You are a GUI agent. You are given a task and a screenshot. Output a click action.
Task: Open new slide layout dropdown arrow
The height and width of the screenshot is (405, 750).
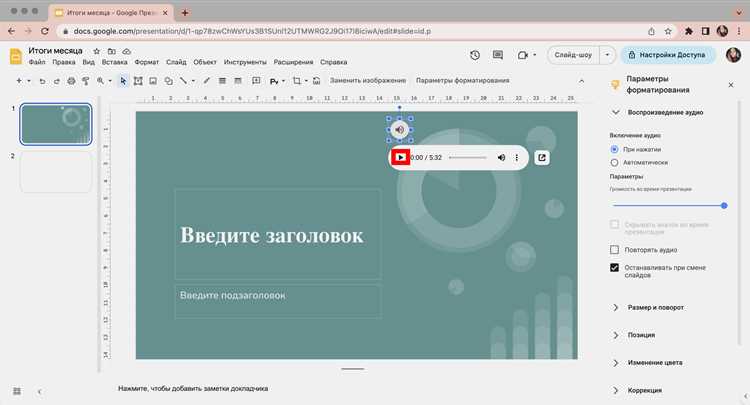(29, 81)
